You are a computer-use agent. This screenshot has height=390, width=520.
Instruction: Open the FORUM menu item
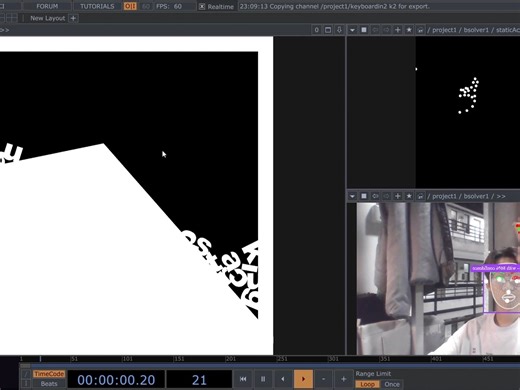point(47,6)
